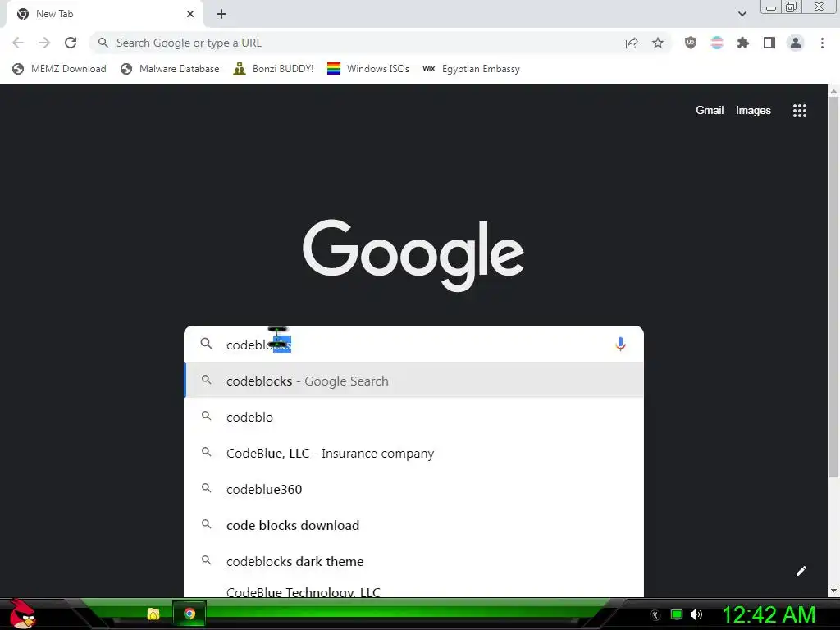
Task: Open the Gmail link
Action: click(710, 111)
